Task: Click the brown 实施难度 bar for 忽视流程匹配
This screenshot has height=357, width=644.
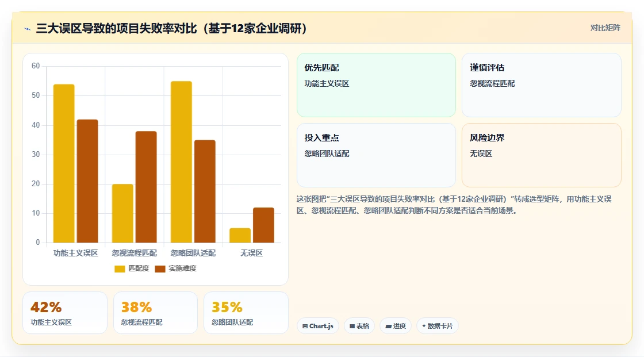Action: (146, 187)
